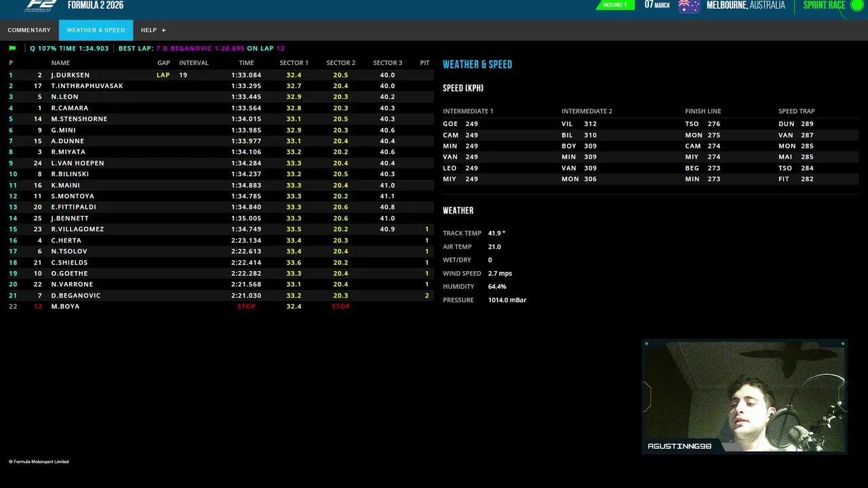The image size is (868, 488).
Task: Click the Air Temp 21.0 value
Action: (494, 247)
